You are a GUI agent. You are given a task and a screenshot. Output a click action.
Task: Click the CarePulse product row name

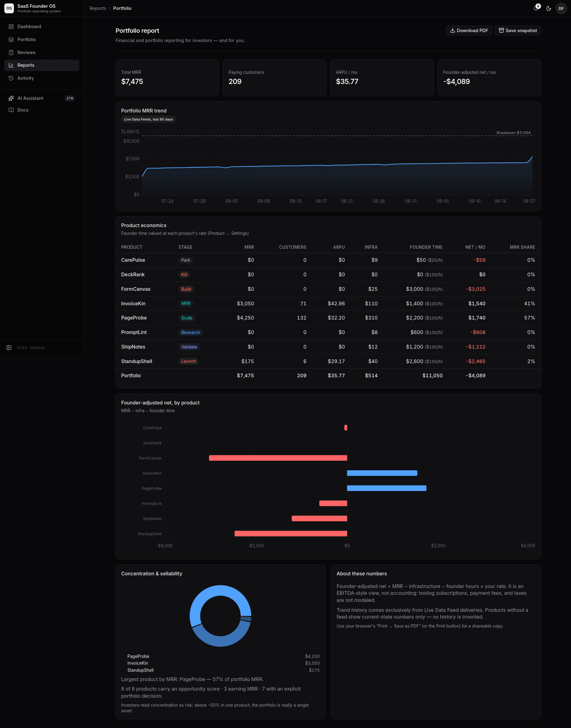tap(133, 260)
